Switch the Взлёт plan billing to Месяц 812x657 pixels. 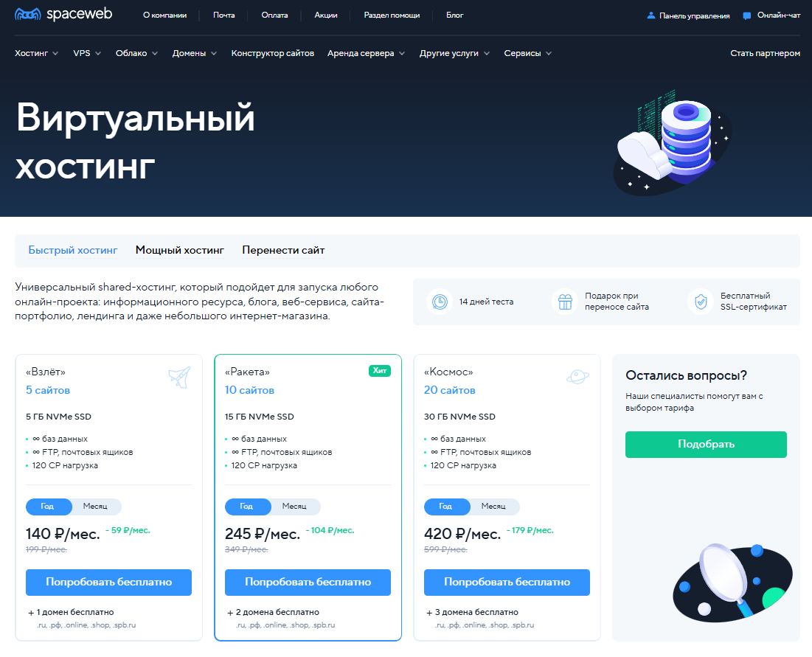pyautogui.click(x=95, y=507)
